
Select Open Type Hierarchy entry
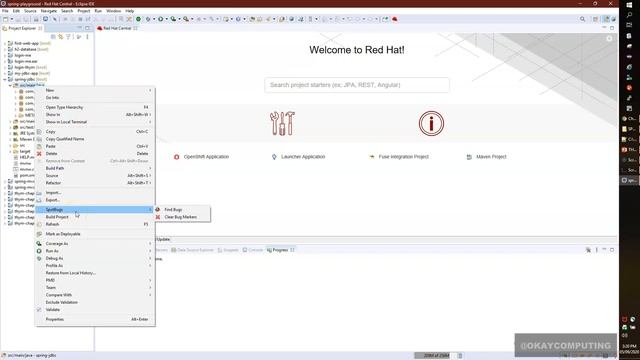(x=95, y=107)
